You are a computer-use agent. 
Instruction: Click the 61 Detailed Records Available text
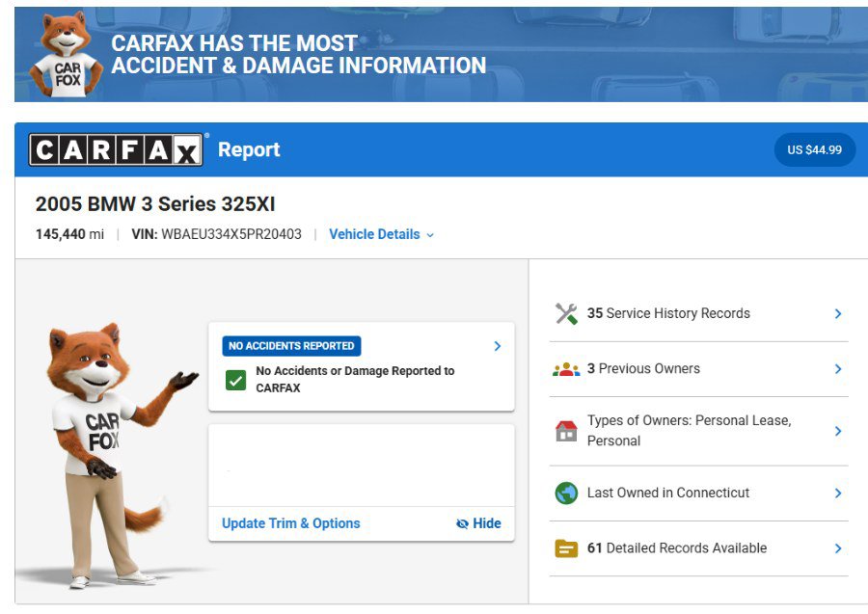(677, 548)
